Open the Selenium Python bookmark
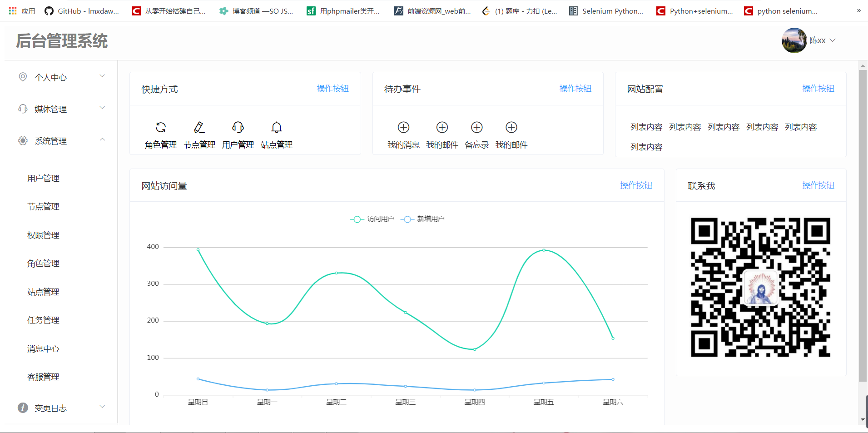This screenshot has width=868, height=433. tap(606, 11)
